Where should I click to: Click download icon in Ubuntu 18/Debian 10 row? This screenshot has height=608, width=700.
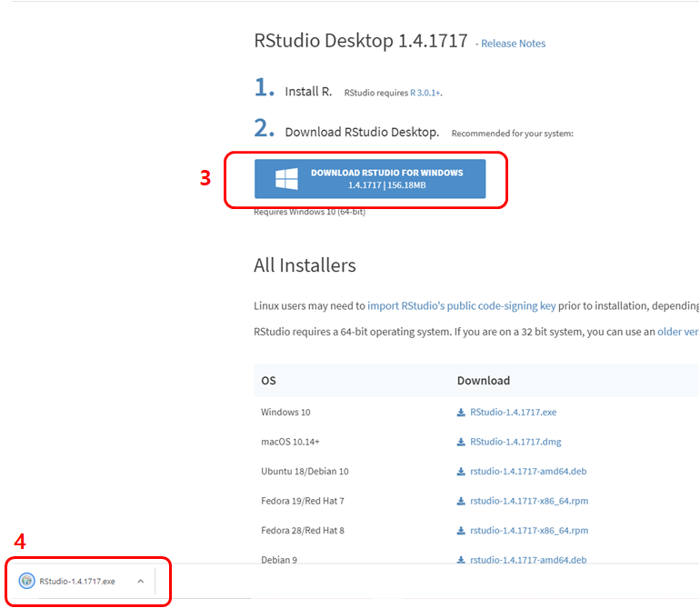(x=461, y=472)
